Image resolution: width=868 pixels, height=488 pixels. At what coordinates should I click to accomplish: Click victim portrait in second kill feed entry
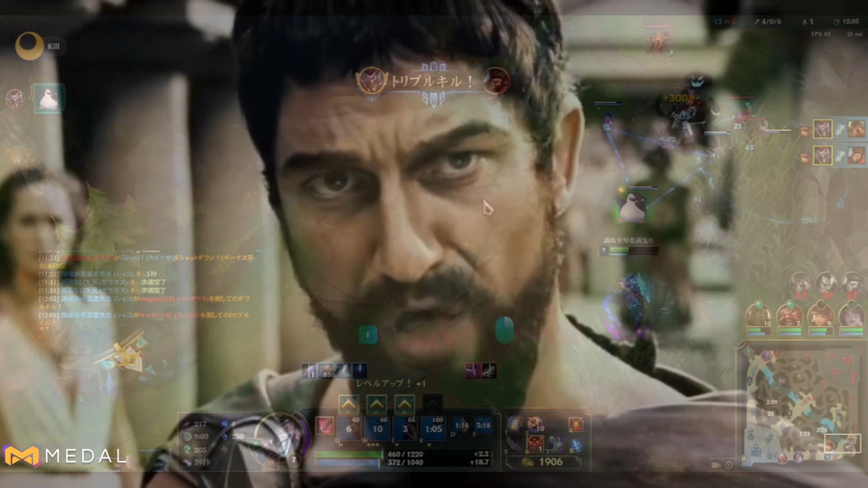pos(857,156)
